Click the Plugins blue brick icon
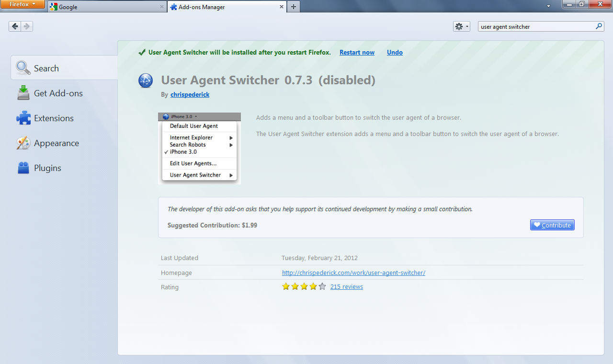 coord(23,168)
